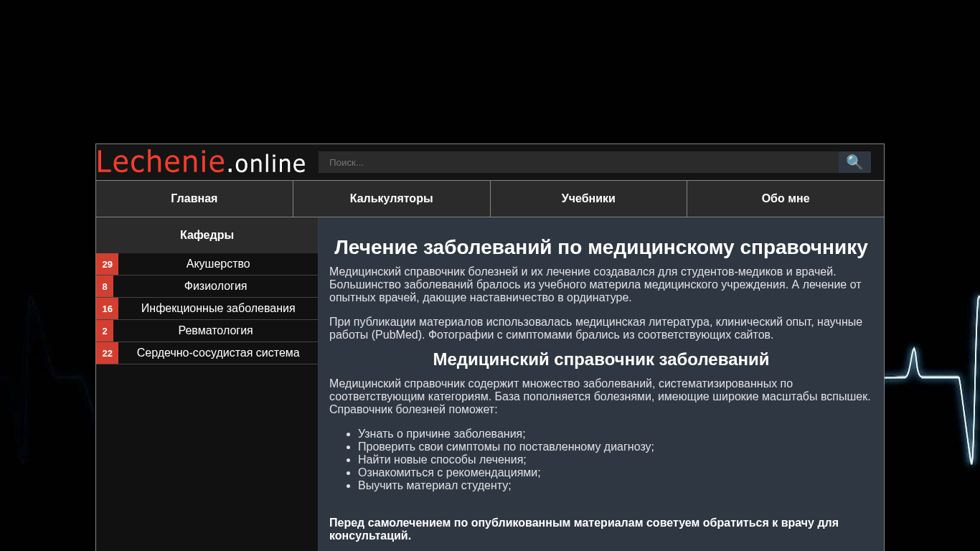This screenshot has width=980, height=551.
Task: Open the Акушерство category
Action: tap(218, 264)
